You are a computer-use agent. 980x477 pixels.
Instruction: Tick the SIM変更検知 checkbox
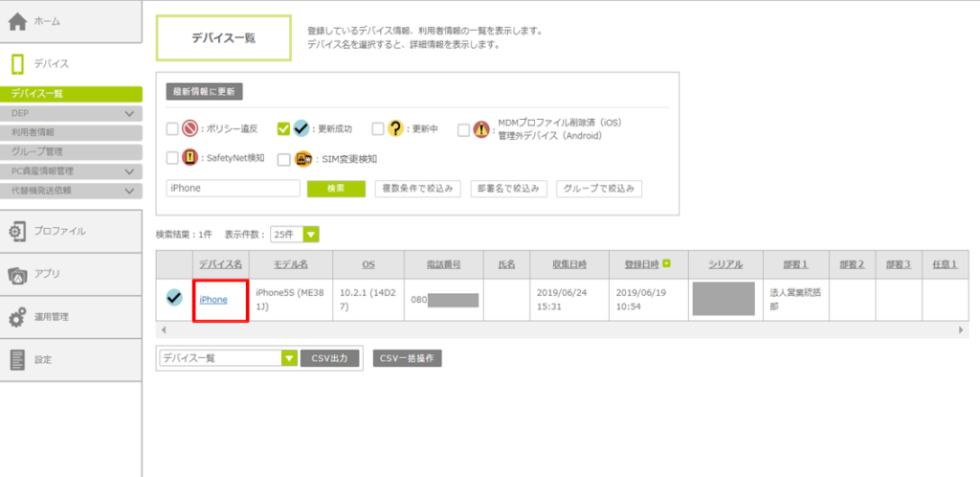point(283,159)
